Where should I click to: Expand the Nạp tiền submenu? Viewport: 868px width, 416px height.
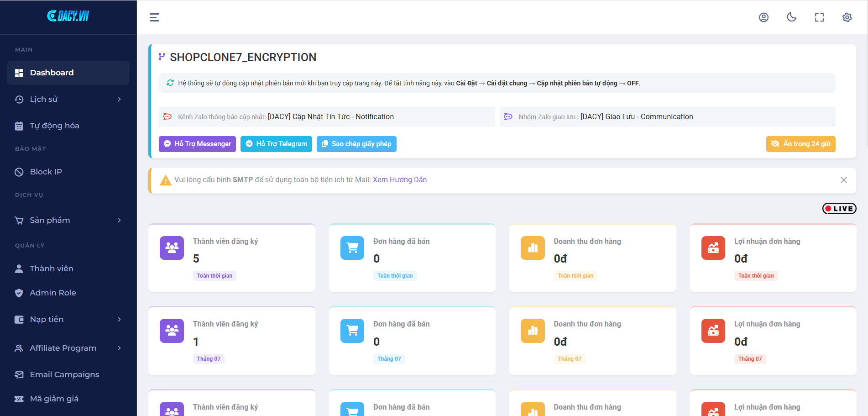pyautogui.click(x=68, y=319)
